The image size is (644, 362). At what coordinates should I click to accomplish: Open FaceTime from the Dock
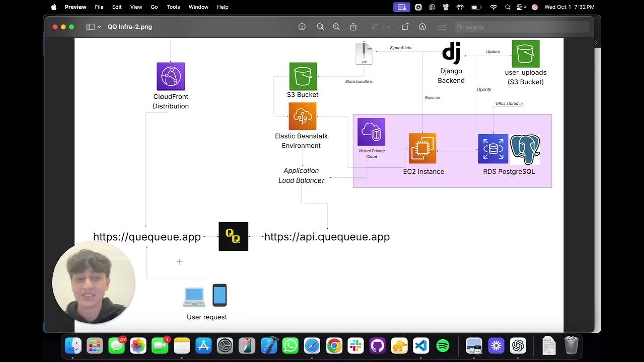160,345
